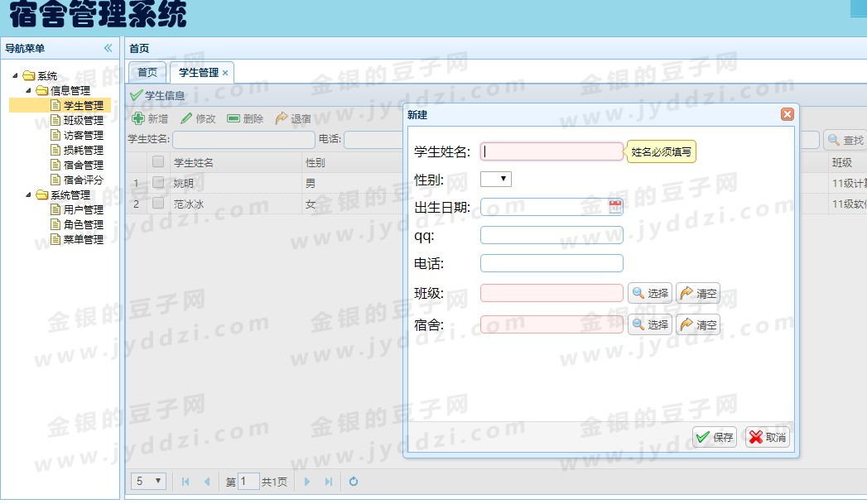Viewport: 867px width, 504px height.
Task: Refresh the student grid
Action: pyautogui.click(x=354, y=482)
